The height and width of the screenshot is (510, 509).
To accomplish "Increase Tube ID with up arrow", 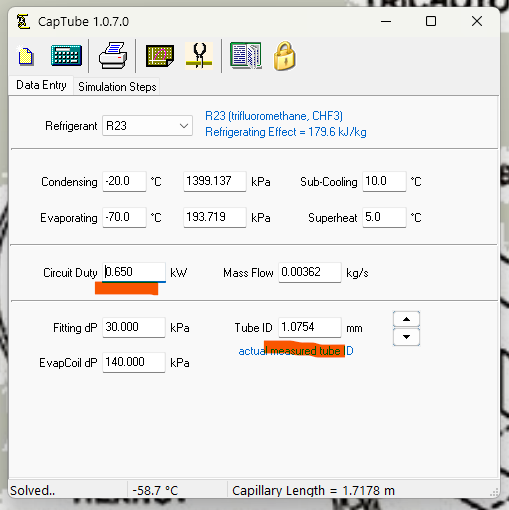I will point(406,319).
